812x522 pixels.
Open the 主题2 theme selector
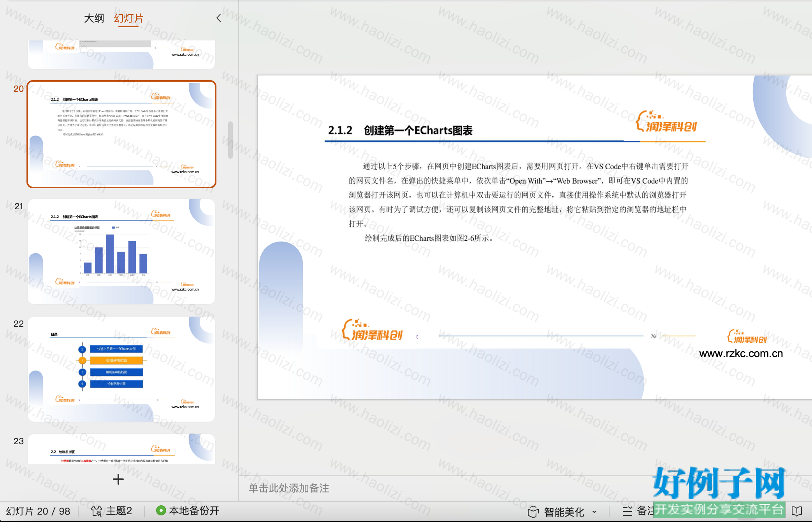click(x=119, y=511)
